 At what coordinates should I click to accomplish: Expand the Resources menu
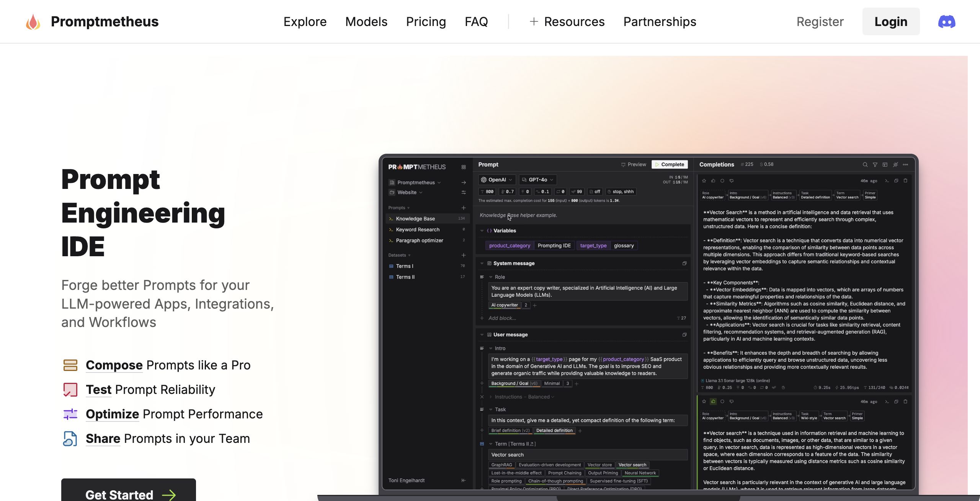coord(567,22)
